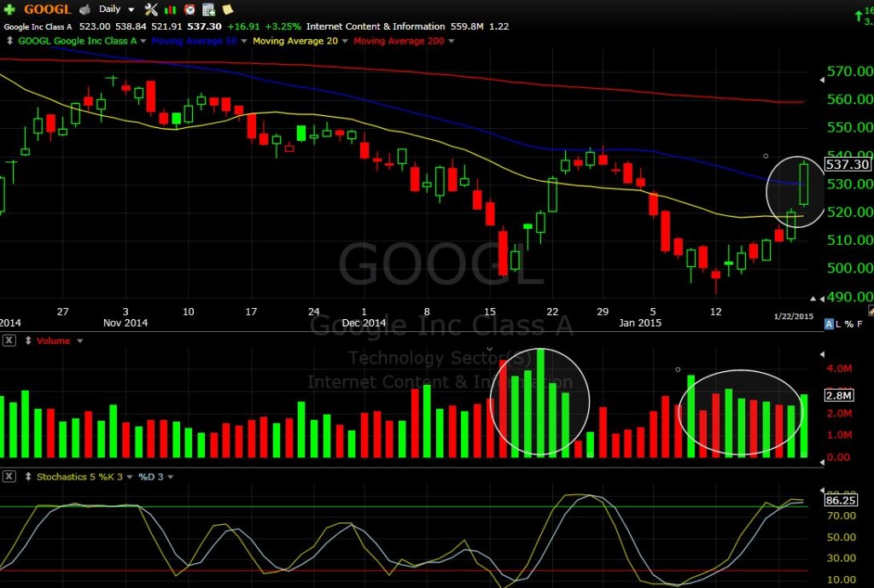Click the Moving Average 20 legend label
This screenshot has width=874, height=588.
click(x=294, y=41)
